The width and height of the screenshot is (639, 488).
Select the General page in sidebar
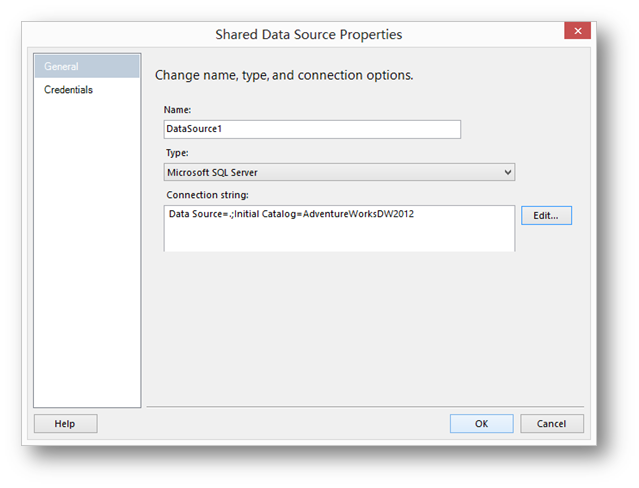point(87,66)
